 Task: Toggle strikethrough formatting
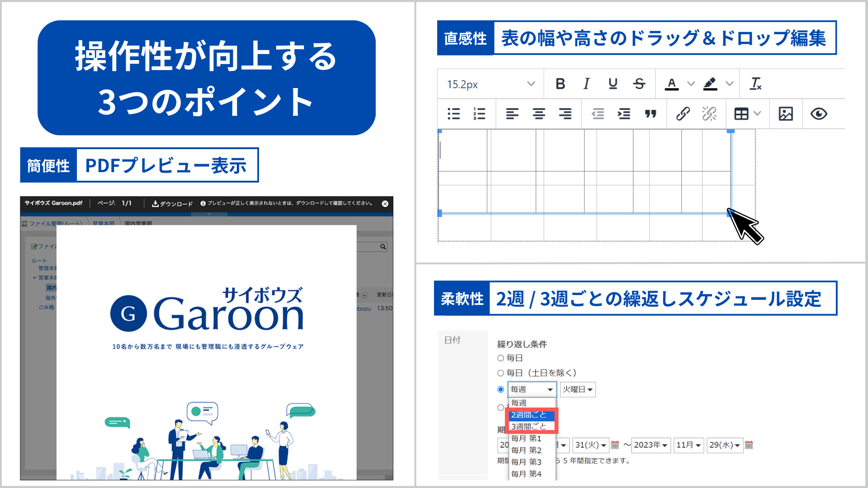coord(639,84)
